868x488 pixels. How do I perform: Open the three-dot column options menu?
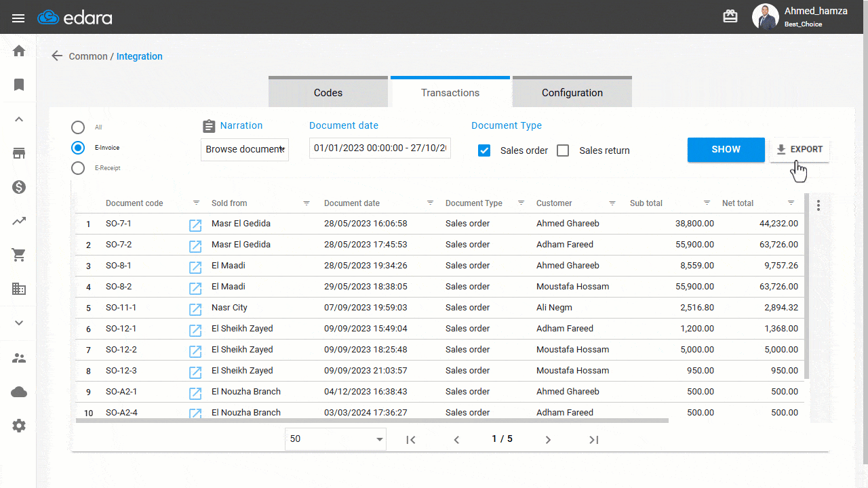pos(818,205)
